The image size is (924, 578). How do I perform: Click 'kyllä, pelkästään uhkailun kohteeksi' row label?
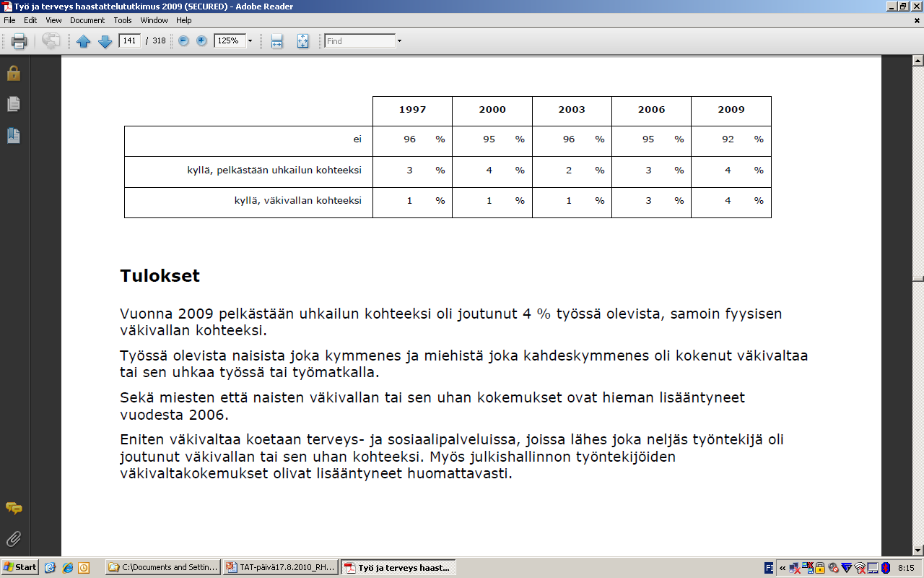274,170
